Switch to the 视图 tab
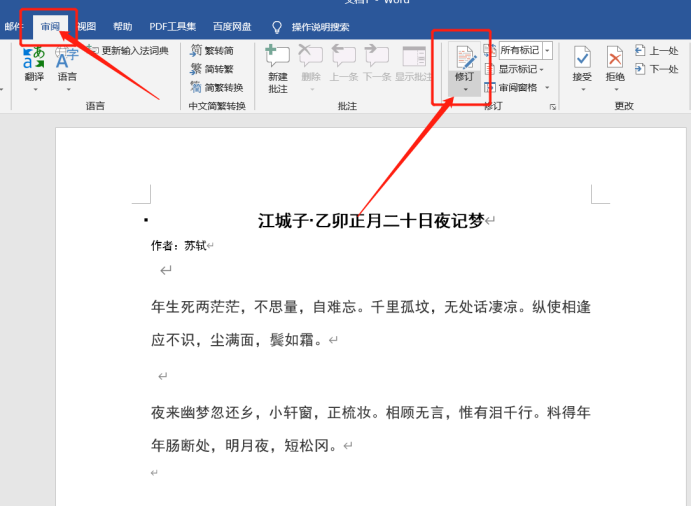Screen dimensions: 691x506 (x=87, y=27)
